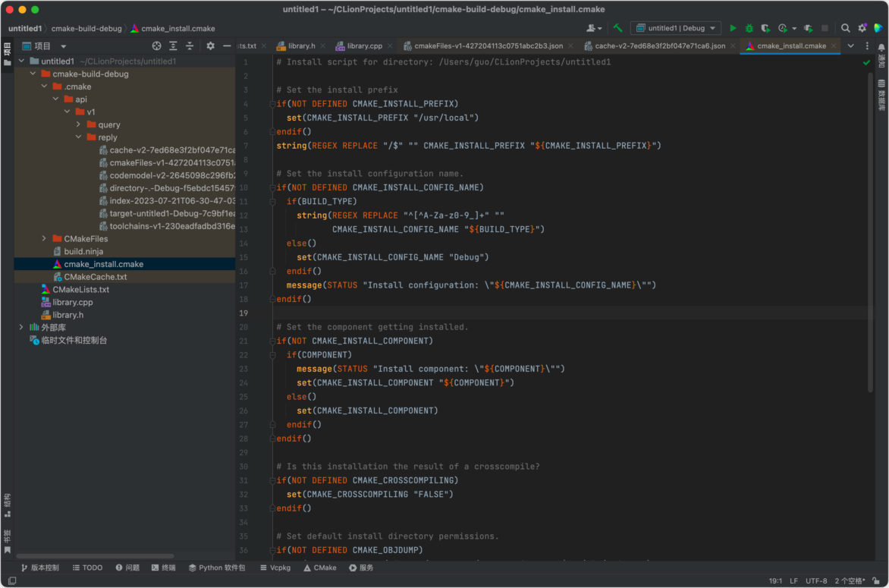Screen dimensions: 889x588
Task: Click the Attach to Process icon
Action: coord(809,28)
